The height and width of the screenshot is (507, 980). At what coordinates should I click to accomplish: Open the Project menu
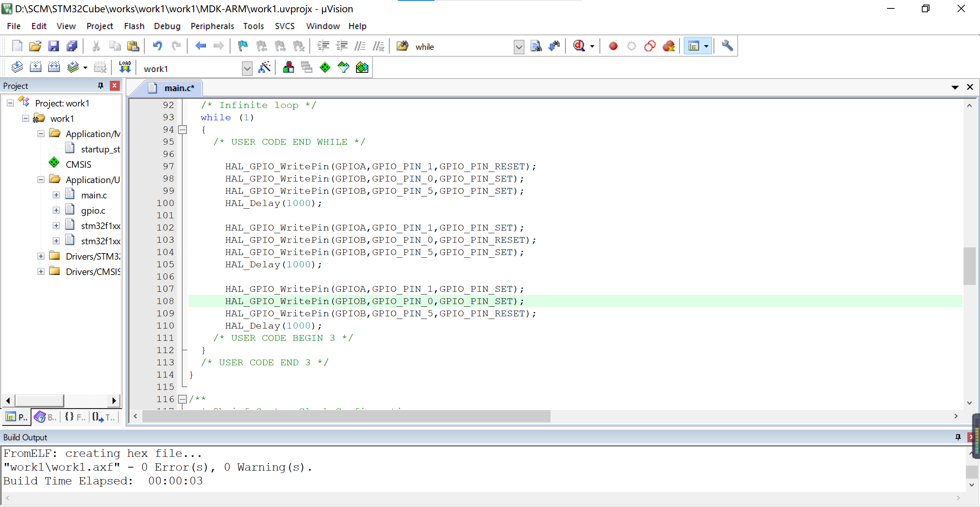tap(100, 26)
